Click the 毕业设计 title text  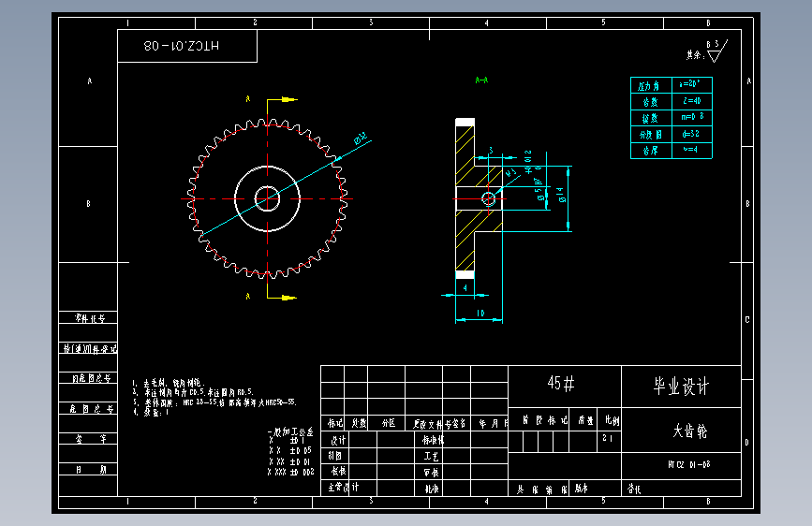tap(681, 387)
